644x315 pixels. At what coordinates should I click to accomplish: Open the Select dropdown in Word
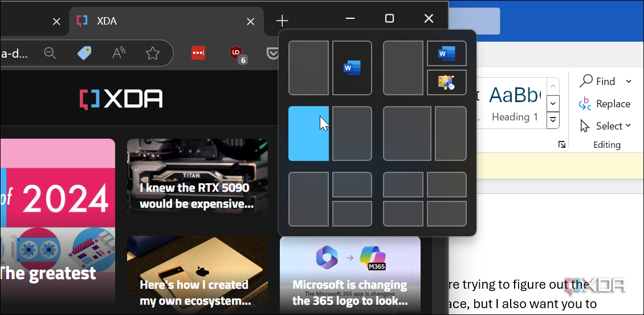click(x=605, y=126)
